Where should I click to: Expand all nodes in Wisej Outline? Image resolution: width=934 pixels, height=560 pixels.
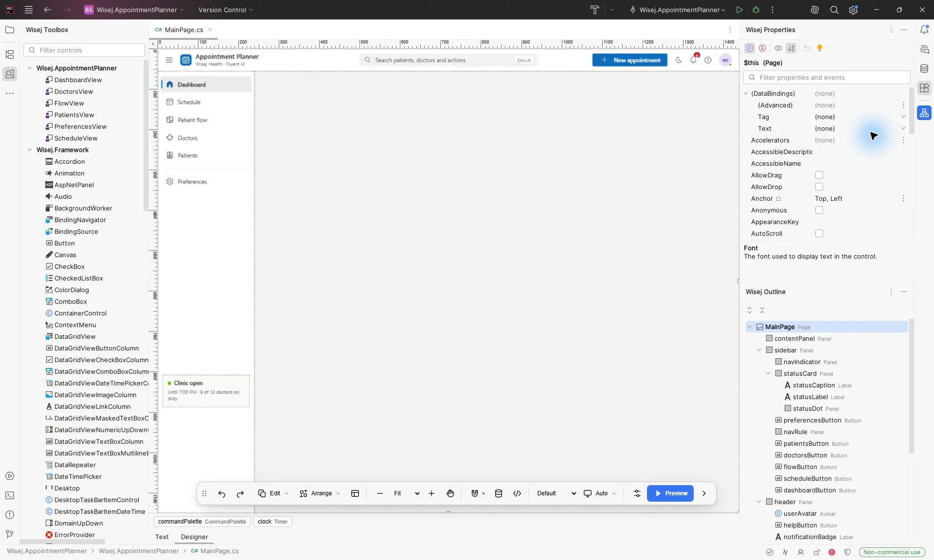[750, 310]
